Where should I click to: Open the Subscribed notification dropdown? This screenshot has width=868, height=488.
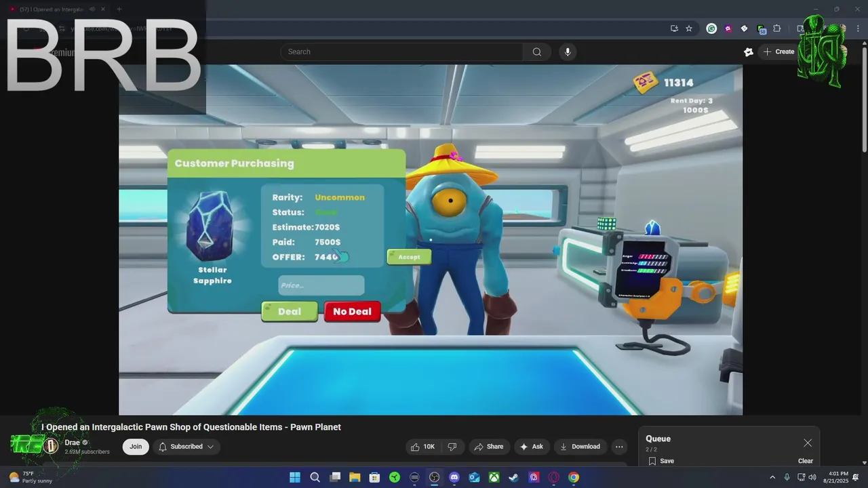click(186, 447)
